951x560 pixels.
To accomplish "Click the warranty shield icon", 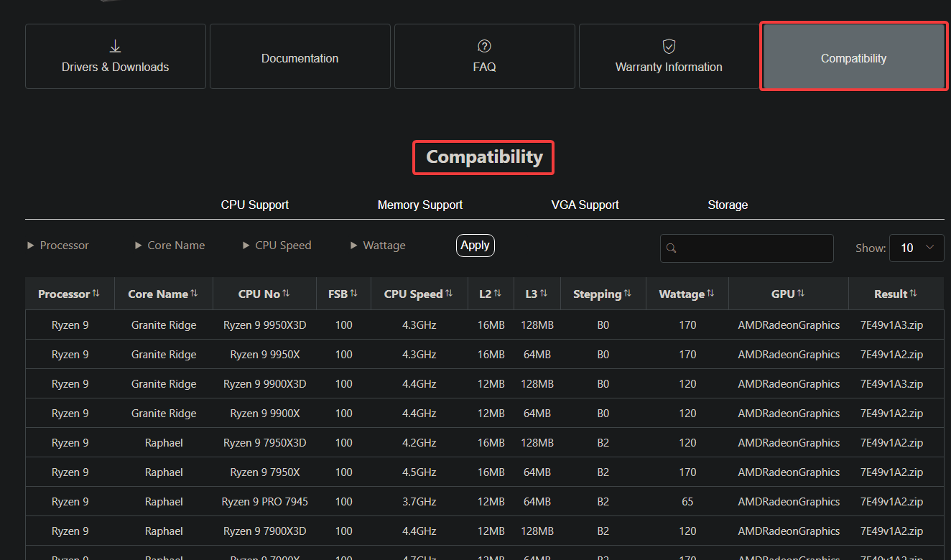I will coord(669,47).
